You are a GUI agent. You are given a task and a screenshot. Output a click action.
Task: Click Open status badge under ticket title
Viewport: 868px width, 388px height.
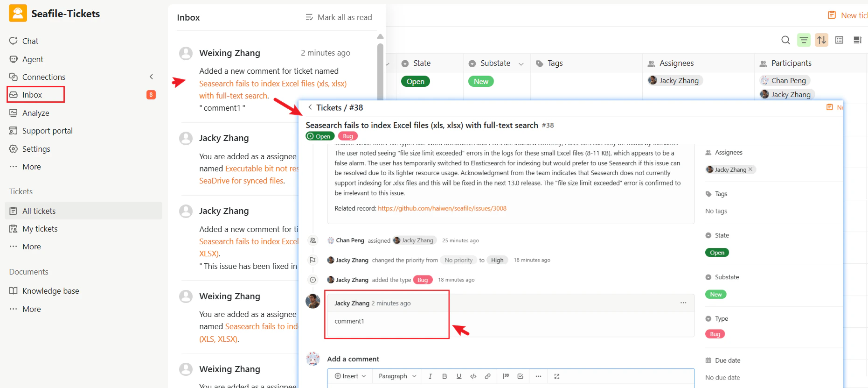pos(320,136)
